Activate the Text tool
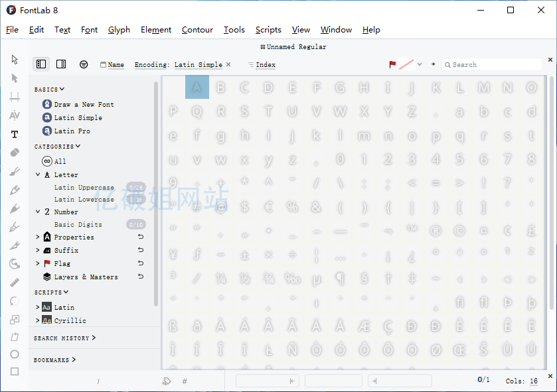The width and height of the screenshot is (557, 392). 14,134
